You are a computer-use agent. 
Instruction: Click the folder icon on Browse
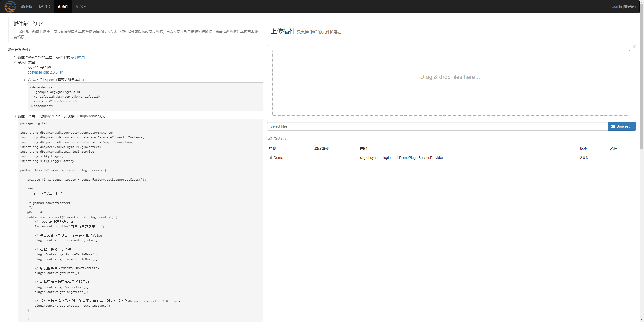click(x=613, y=126)
